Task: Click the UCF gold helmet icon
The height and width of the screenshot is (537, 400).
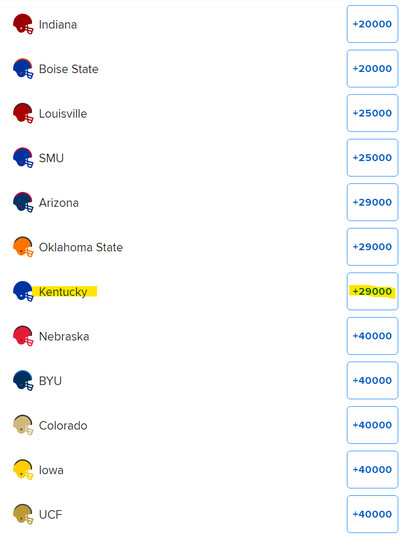Action: [23, 514]
